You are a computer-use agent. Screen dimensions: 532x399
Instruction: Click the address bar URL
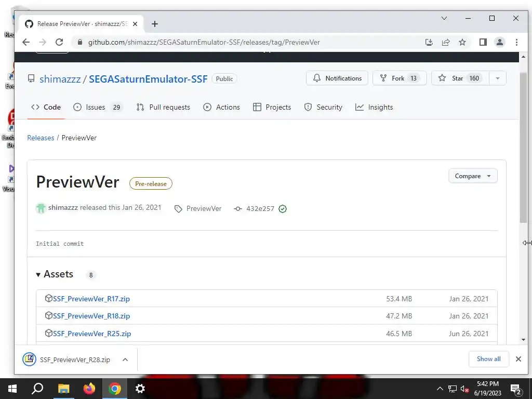point(204,42)
